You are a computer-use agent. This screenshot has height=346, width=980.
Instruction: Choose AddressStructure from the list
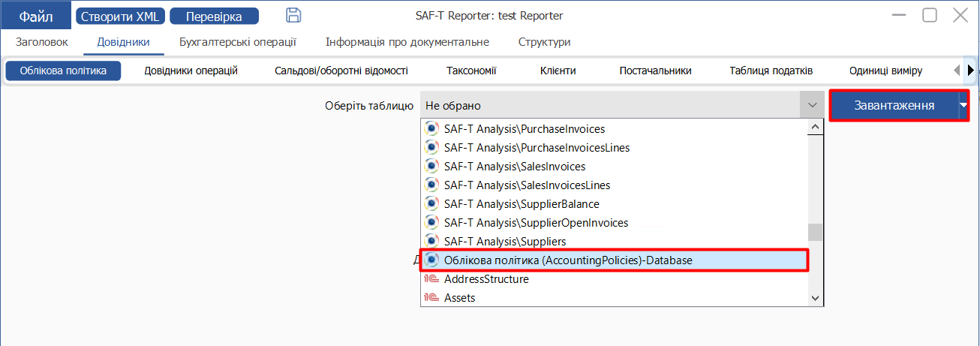point(613,279)
